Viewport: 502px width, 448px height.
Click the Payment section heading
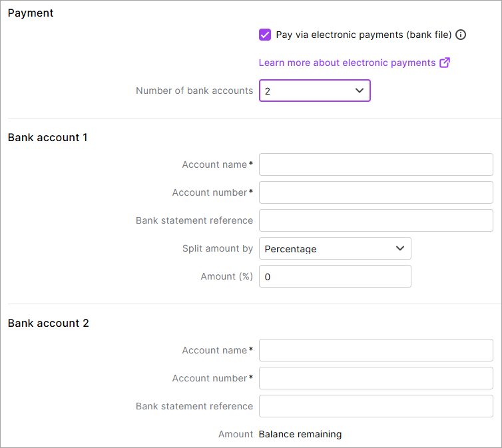[31, 13]
